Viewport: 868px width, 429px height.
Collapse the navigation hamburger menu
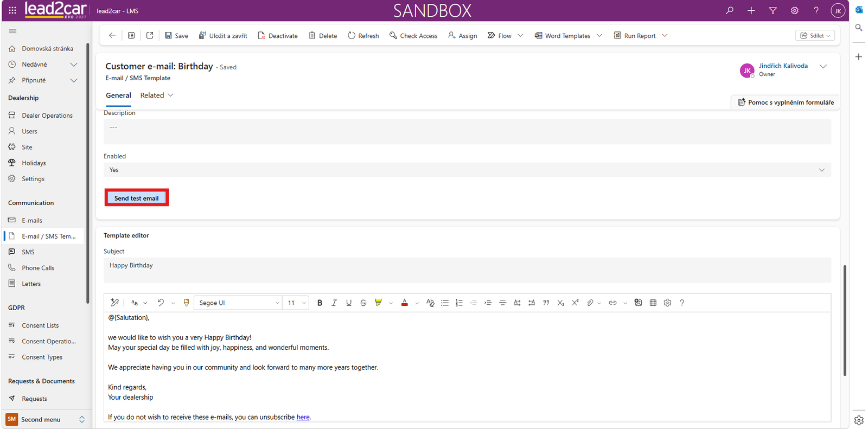click(x=12, y=31)
